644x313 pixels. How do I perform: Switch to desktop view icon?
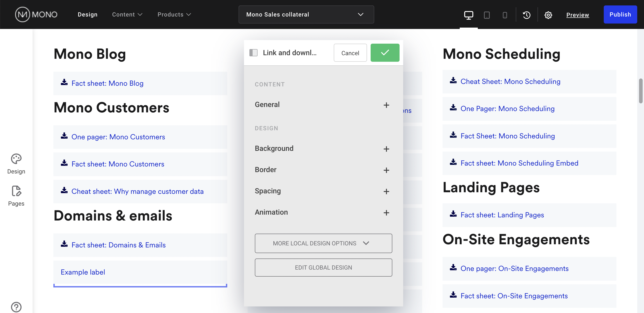point(469,15)
